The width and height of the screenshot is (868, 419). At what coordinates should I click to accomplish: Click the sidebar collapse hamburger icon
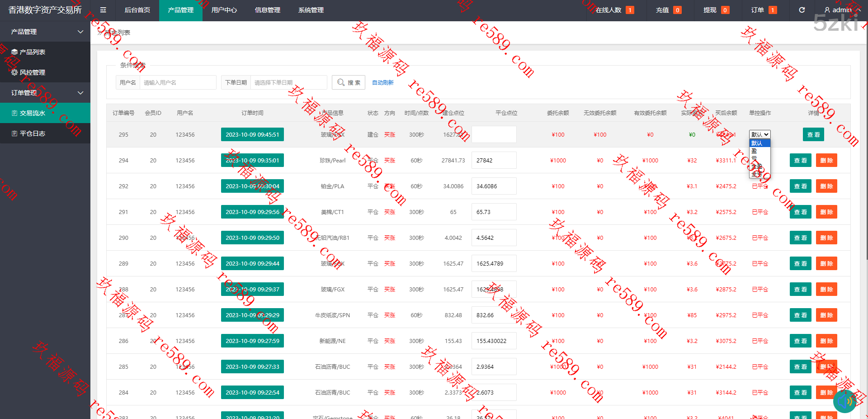[103, 10]
